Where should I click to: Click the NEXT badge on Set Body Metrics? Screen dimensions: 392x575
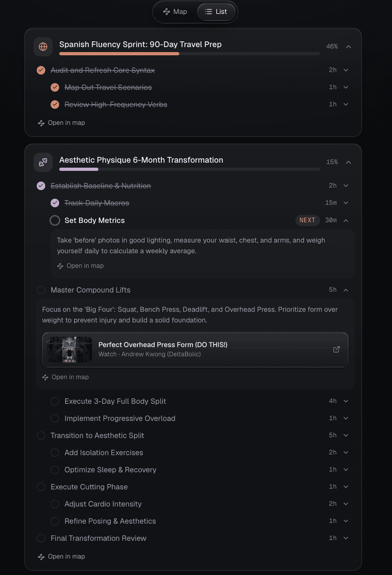click(307, 220)
